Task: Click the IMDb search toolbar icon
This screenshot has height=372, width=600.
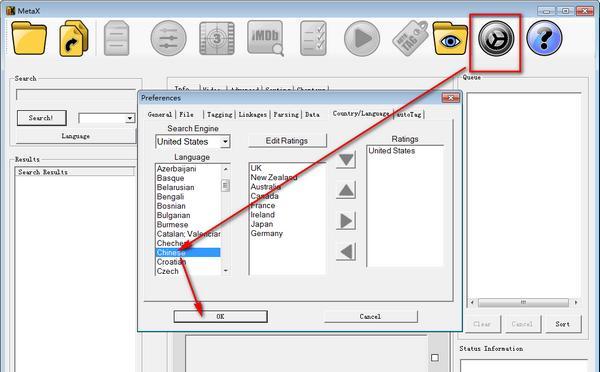Action: (266, 38)
